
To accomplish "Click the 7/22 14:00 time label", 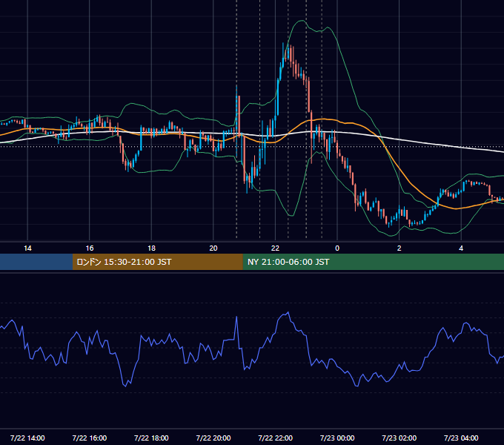I will point(27,438).
